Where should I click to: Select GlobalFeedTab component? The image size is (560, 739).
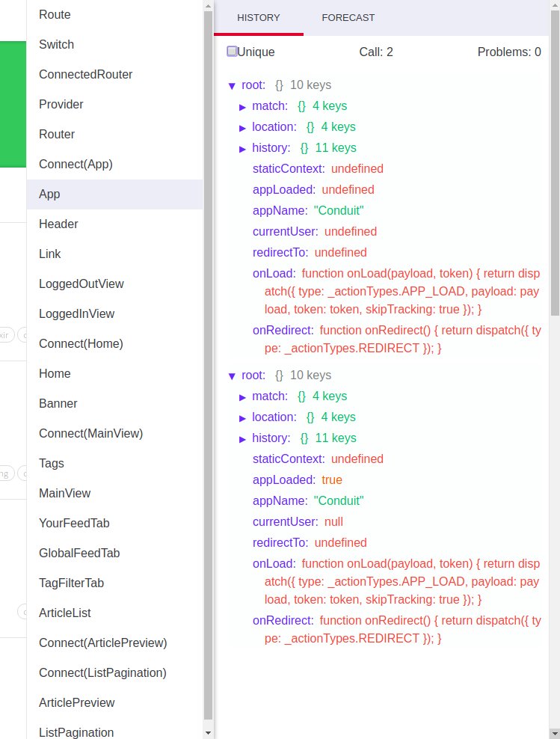pyautogui.click(x=115, y=554)
